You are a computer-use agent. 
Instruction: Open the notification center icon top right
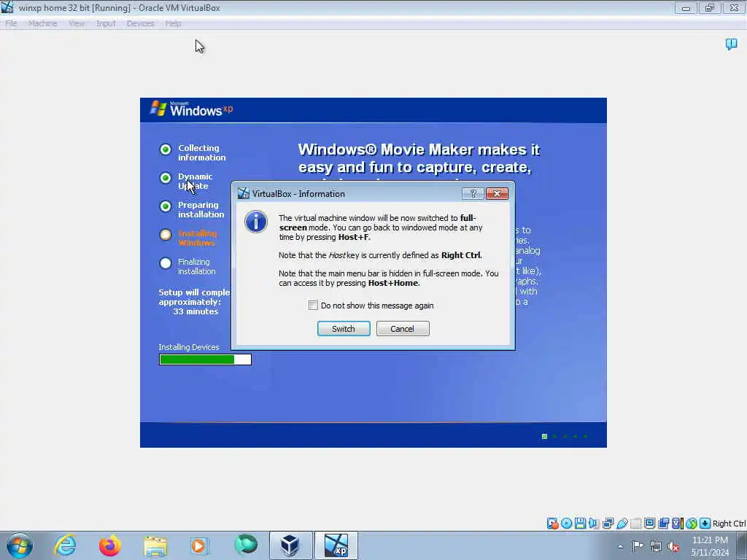pos(731,44)
